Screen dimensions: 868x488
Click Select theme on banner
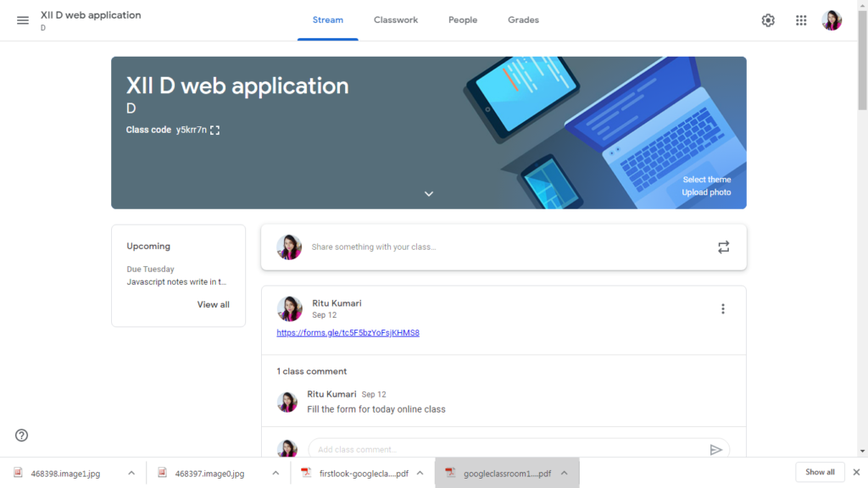pos(706,180)
